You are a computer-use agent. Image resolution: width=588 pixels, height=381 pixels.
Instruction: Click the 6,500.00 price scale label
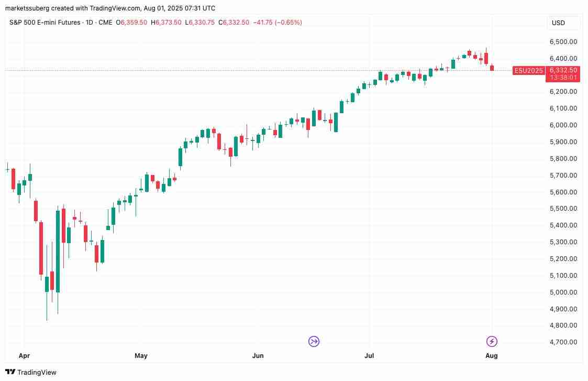(563, 41)
